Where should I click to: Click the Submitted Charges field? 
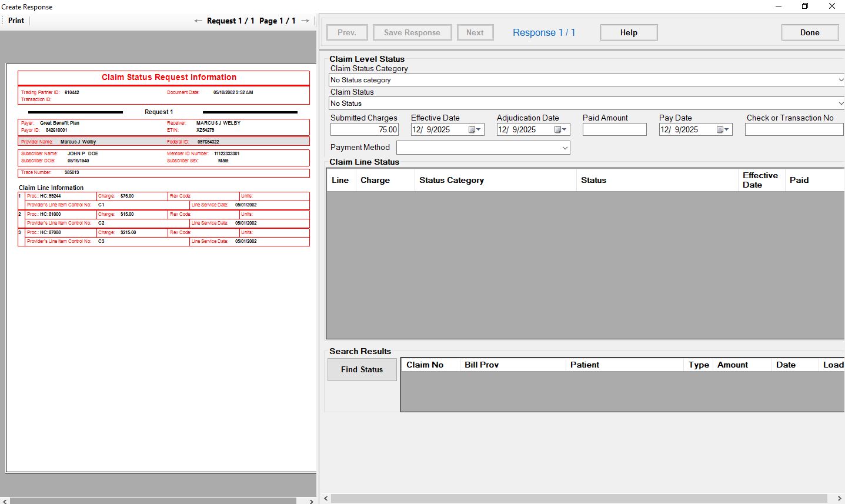(x=365, y=129)
